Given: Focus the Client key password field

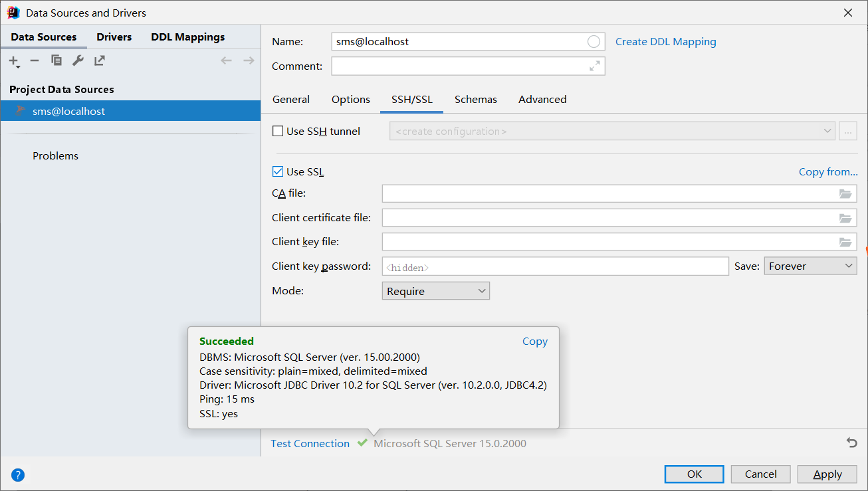Looking at the screenshot, I should [556, 266].
